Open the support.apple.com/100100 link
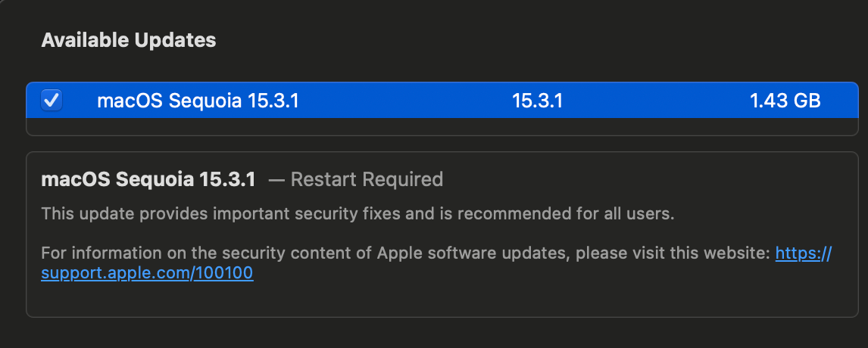The image size is (868, 348). [147, 273]
